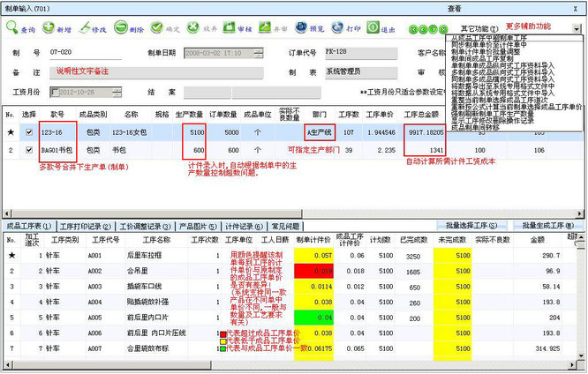This screenshot has width=588, height=374.
Task: Click the 新增 (add new) toolbar icon
Action: pos(58,29)
